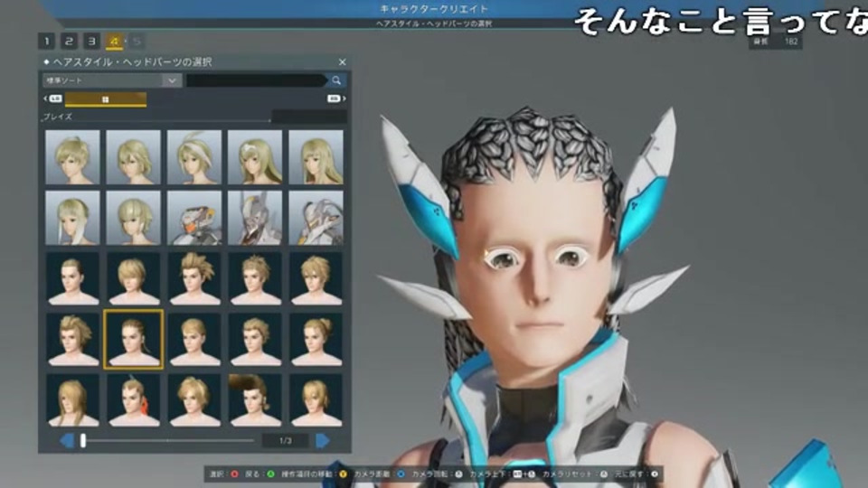Click the カメラリセット stick icon hint
Image resolution: width=868 pixels, height=488 pixels.
pos(575,474)
